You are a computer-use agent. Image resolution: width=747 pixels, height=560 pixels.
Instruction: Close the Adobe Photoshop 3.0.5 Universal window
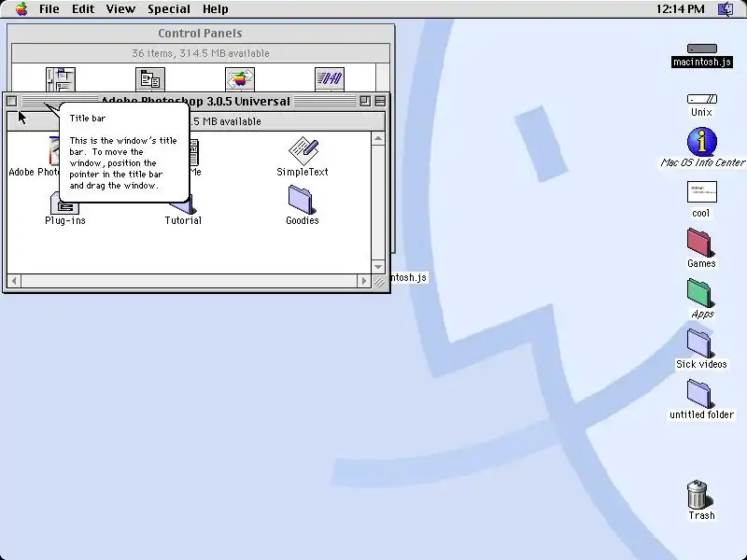point(11,101)
